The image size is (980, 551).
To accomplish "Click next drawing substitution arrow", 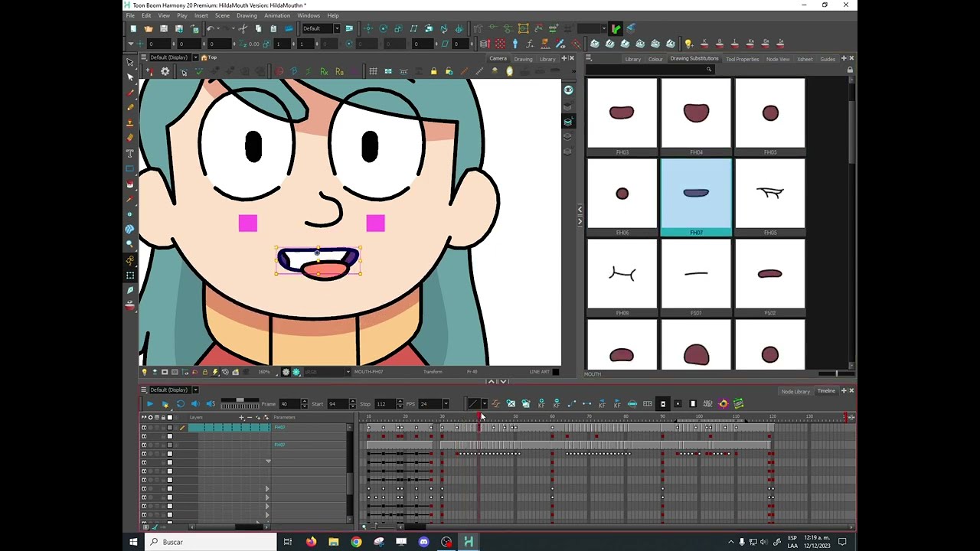I will point(580,221).
